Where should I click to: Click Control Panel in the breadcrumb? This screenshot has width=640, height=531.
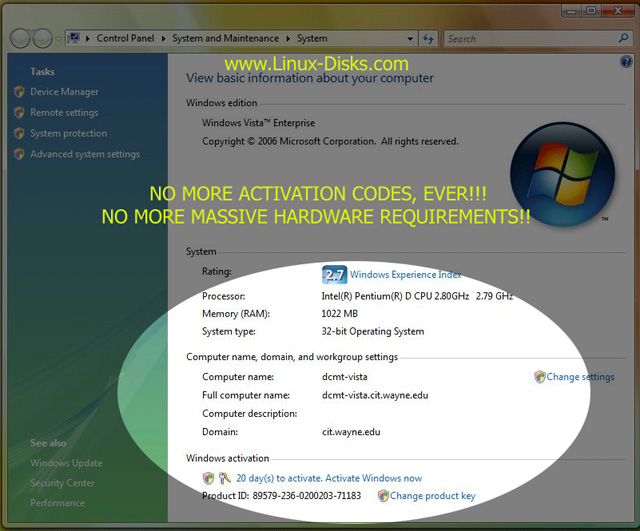pyautogui.click(x=125, y=38)
